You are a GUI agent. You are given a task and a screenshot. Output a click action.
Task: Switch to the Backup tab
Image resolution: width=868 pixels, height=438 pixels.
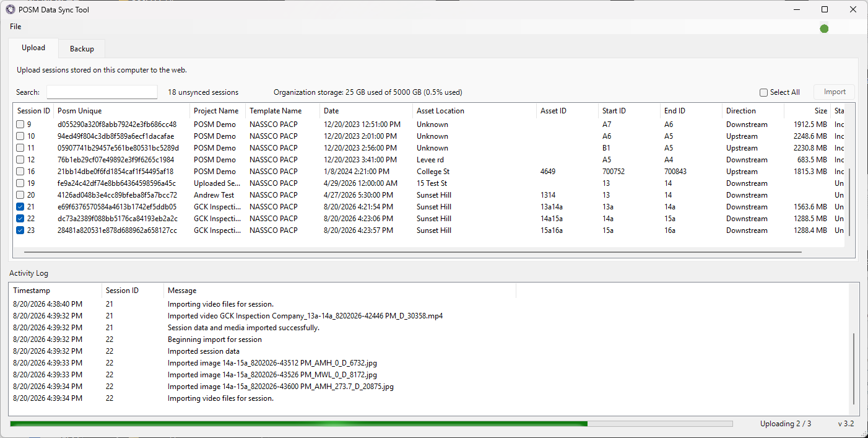pyautogui.click(x=82, y=49)
